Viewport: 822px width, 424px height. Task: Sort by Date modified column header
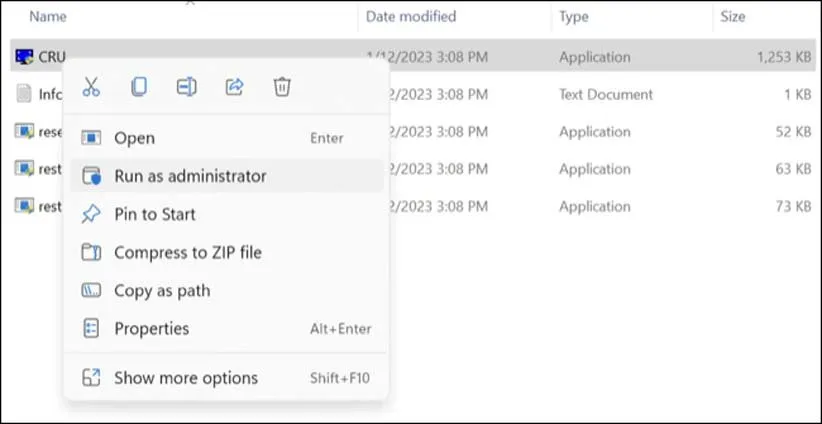pos(411,16)
